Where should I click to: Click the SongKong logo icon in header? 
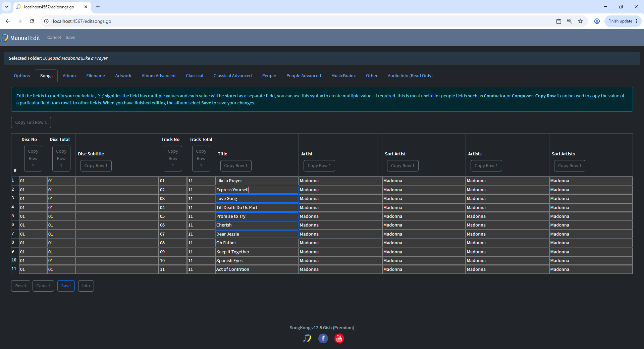click(5, 38)
